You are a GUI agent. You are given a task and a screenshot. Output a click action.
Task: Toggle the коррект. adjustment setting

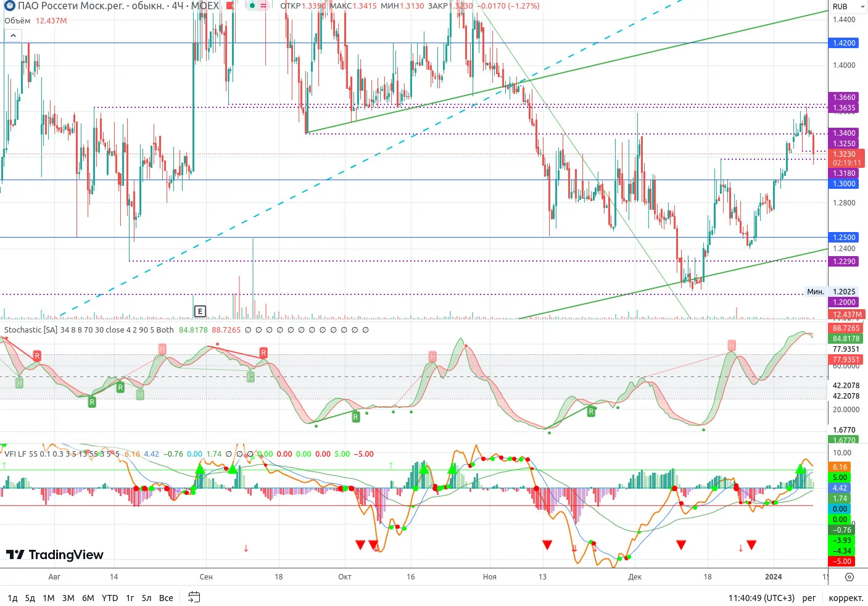coord(846,598)
